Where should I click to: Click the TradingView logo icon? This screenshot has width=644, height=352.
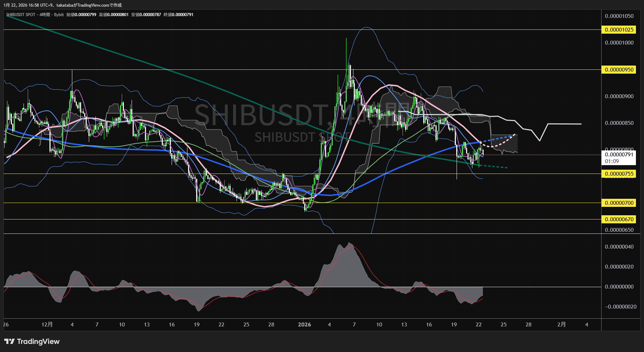point(9,341)
